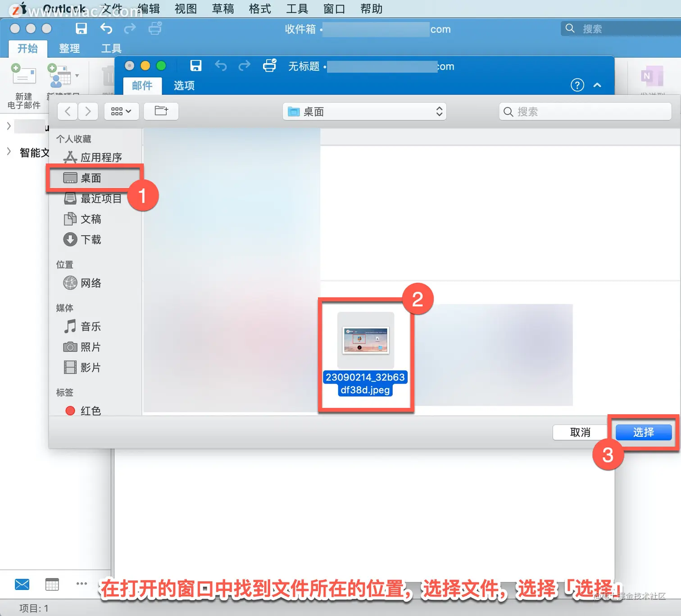Click the New Items icon

point(59,75)
